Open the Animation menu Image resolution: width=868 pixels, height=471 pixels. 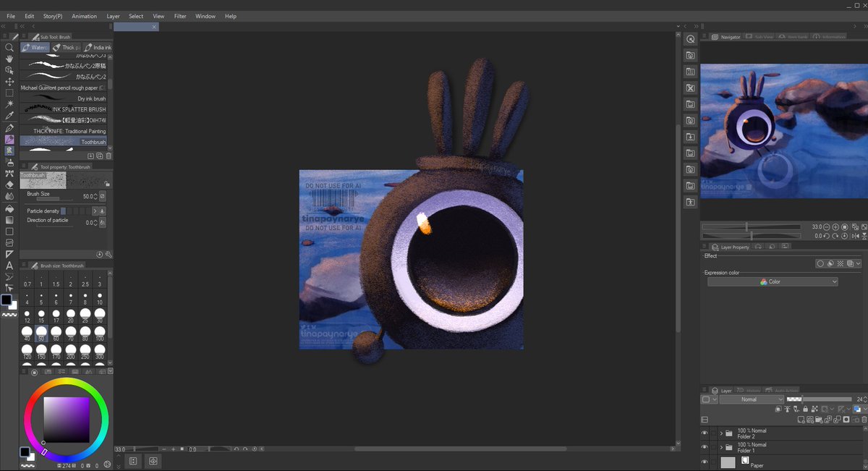[x=84, y=16]
